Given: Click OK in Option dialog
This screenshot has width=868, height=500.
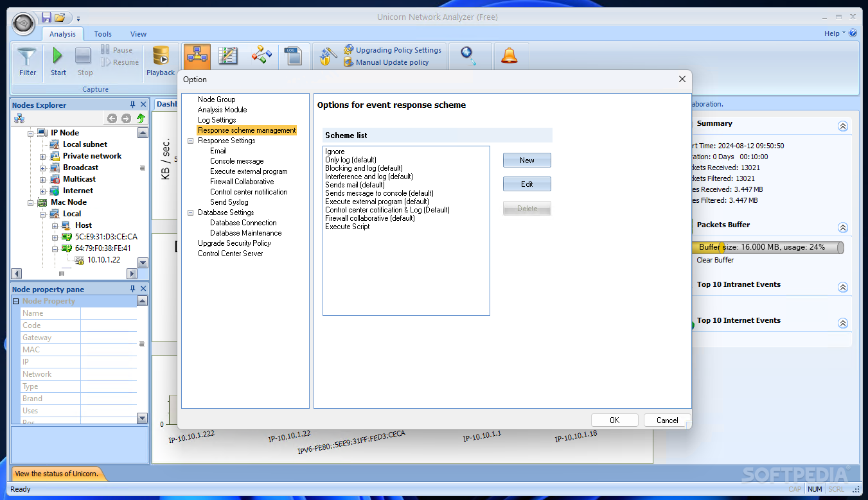Looking at the screenshot, I should point(614,420).
